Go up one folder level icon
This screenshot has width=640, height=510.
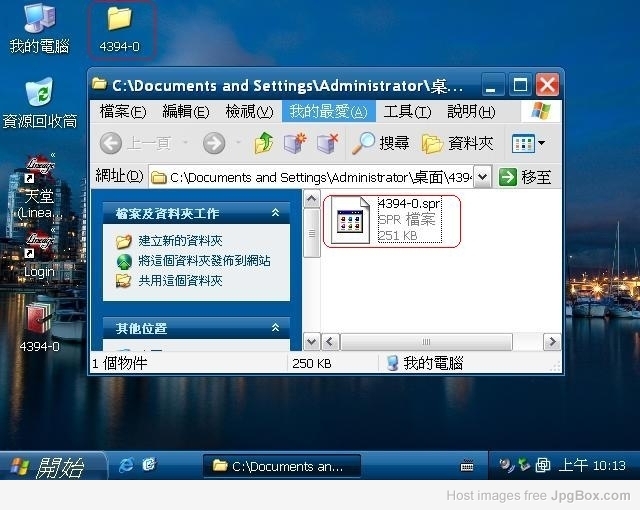[263, 144]
